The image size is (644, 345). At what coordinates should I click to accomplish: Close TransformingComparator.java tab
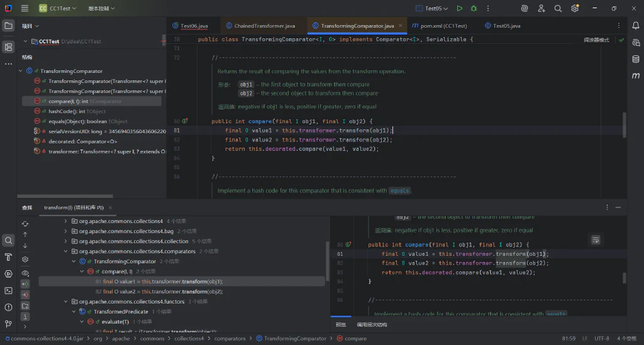coord(401,25)
